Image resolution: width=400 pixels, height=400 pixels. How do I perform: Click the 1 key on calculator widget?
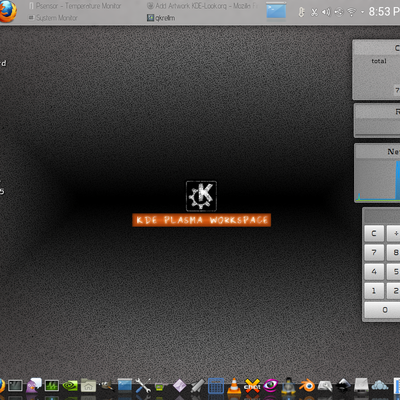(x=374, y=291)
